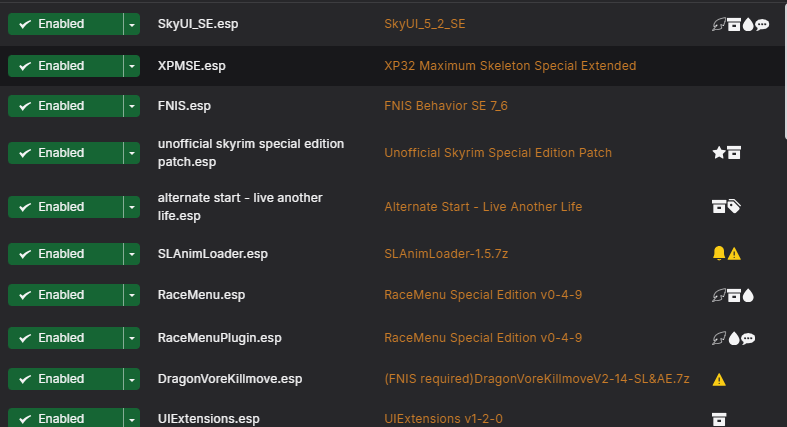The image size is (787, 427).
Task: Toggle the Enabled state of XPMSE.esp
Action: [65, 66]
